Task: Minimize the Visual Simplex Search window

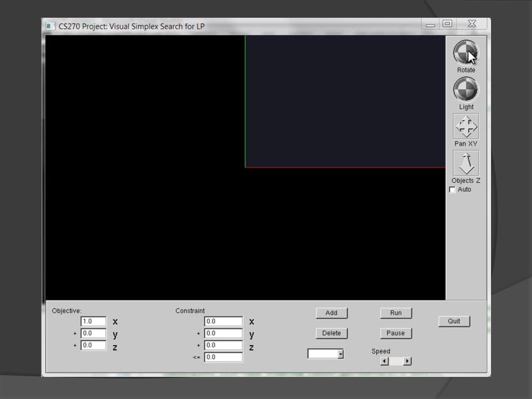Action: 430,24
